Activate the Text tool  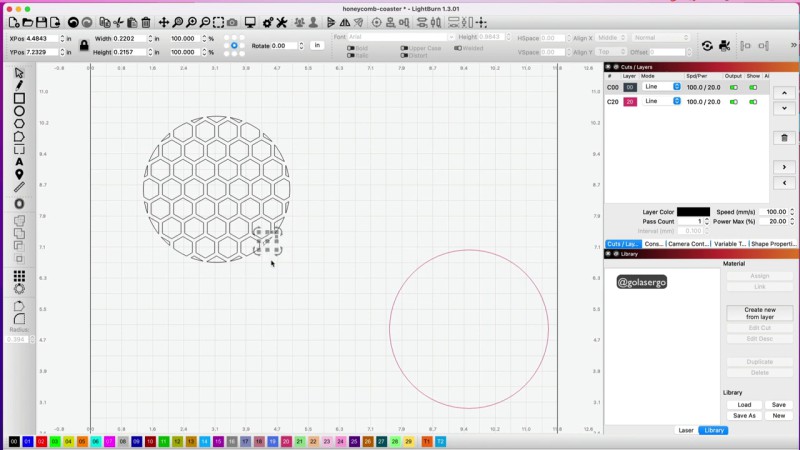tap(19, 161)
